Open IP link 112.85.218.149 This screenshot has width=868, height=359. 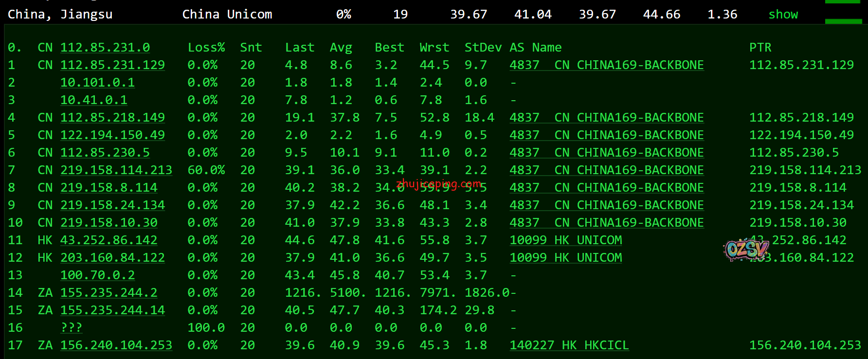(x=112, y=118)
